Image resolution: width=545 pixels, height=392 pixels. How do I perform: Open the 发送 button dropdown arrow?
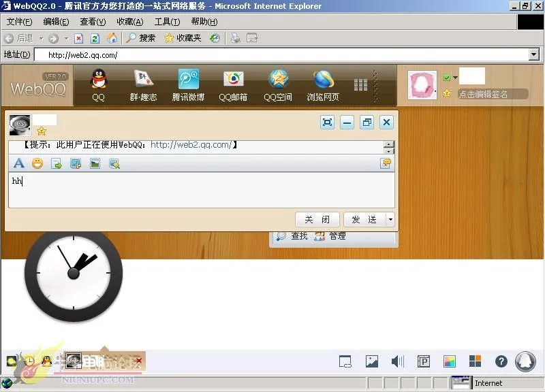390,219
